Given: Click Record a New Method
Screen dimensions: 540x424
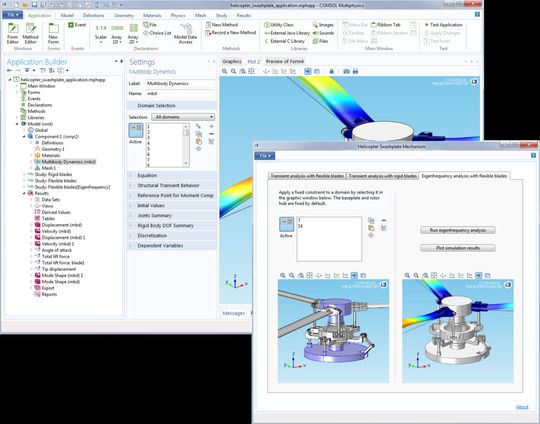Looking at the screenshot, I should [231, 33].
